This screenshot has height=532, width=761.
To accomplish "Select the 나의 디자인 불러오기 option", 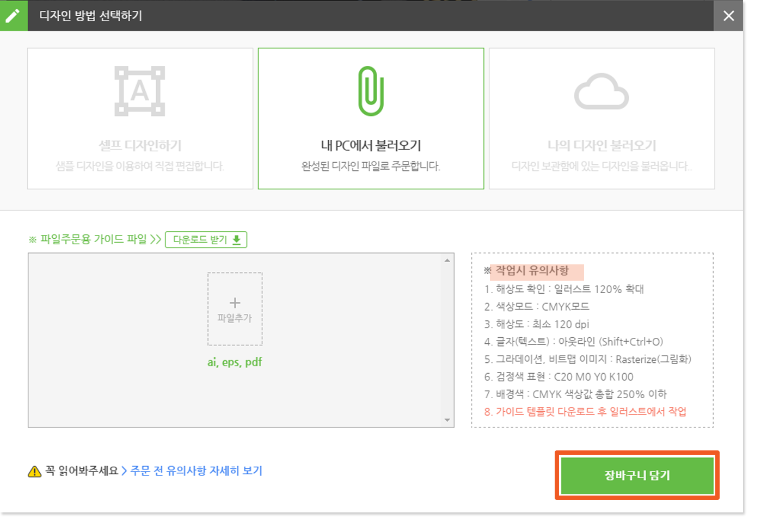I will point(602,119).
